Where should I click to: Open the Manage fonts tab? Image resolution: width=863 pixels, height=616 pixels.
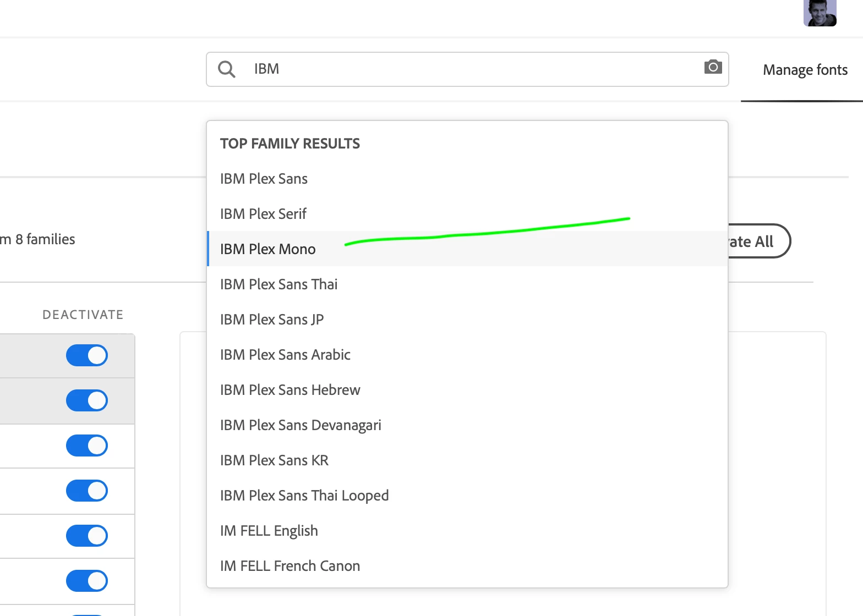click(805, 70)
